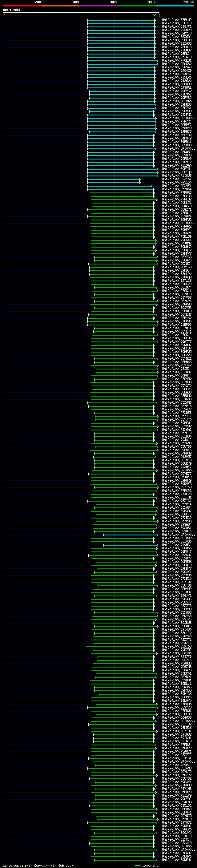Select hit UniRef100_Q9SBP8
This screenshot has width=197, height=868.
pyautogui.click(x=177, y=30)
